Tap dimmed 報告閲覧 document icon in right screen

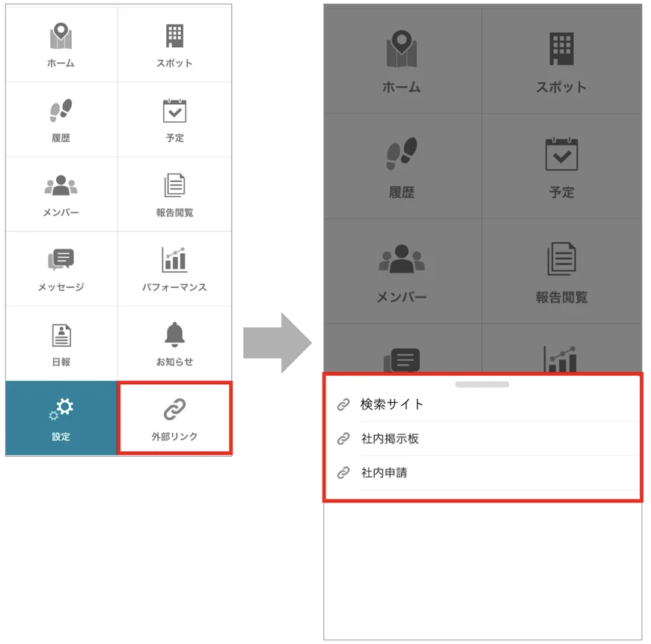[x=561, y=258]
